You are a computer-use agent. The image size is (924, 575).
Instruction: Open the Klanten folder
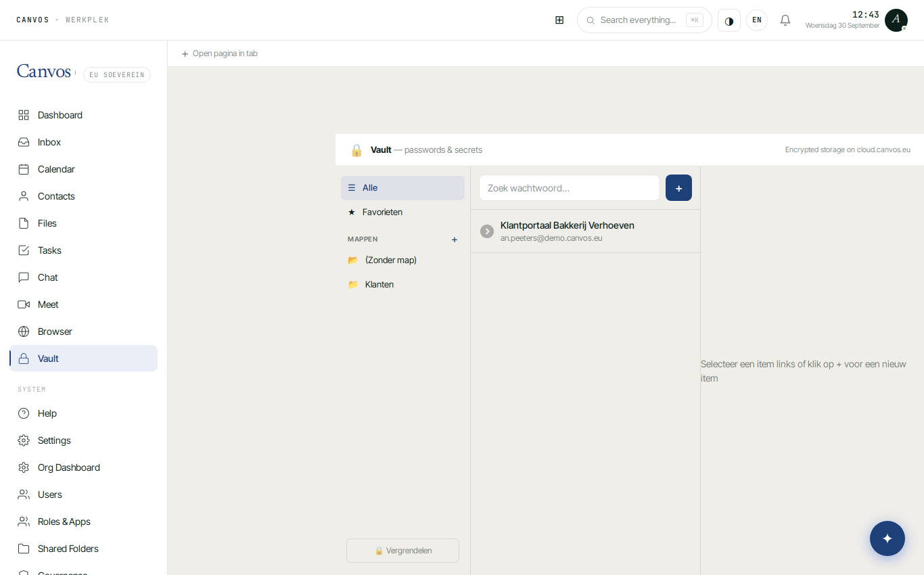(x=402, y=285)
